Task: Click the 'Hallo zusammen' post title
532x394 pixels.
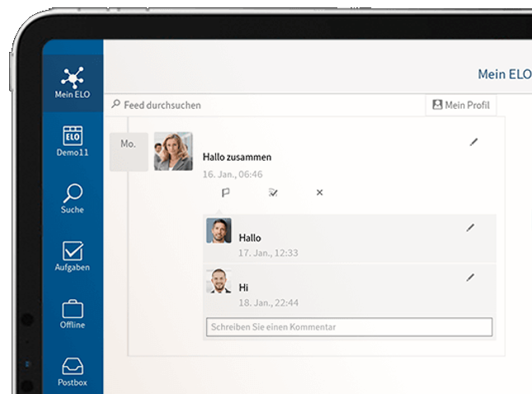Action: 237,157
